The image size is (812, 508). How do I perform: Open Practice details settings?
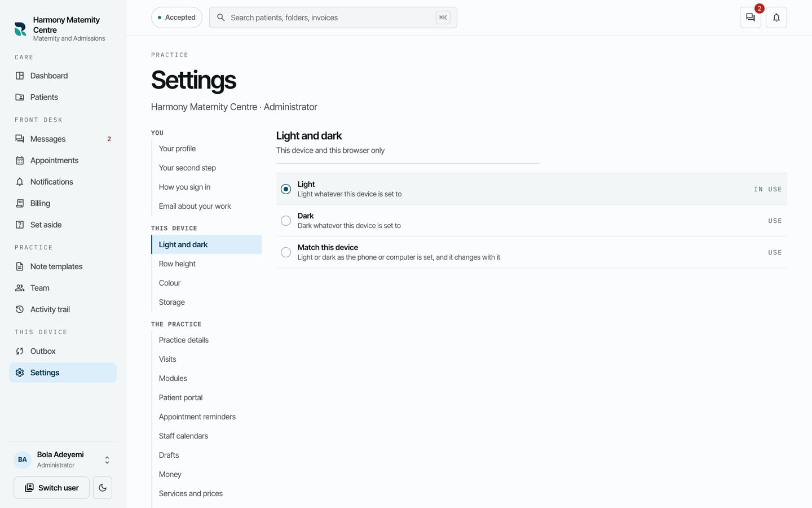pyautogui.click(x=206, y=340)
